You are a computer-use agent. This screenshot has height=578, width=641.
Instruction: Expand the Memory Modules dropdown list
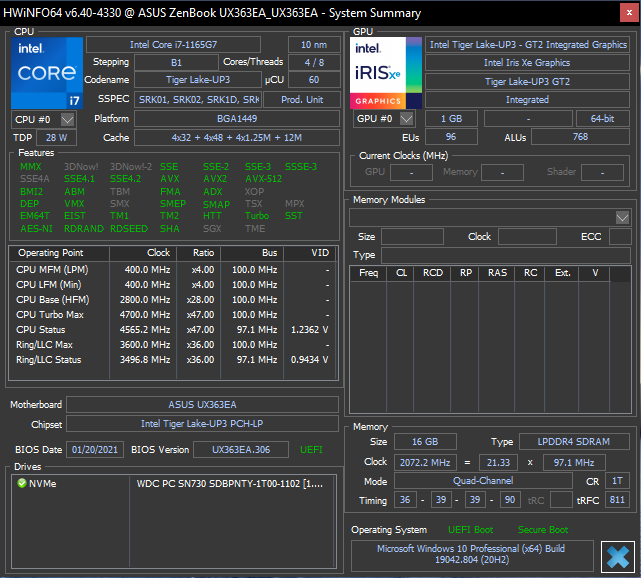[x=622, y=217]
